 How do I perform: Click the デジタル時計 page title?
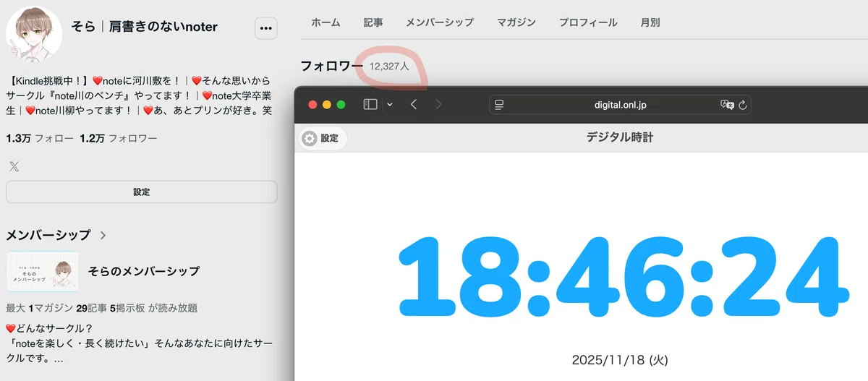620,137
